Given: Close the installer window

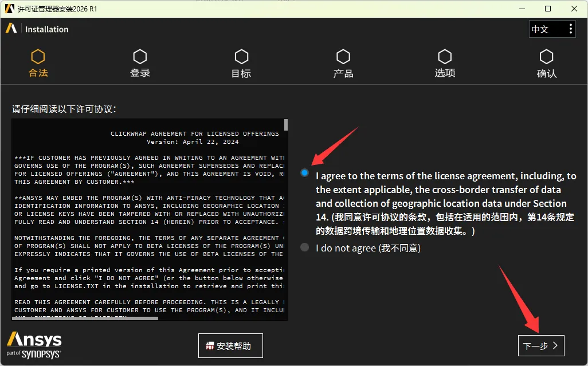Looking at the screenshot, I should pos(574,9).
